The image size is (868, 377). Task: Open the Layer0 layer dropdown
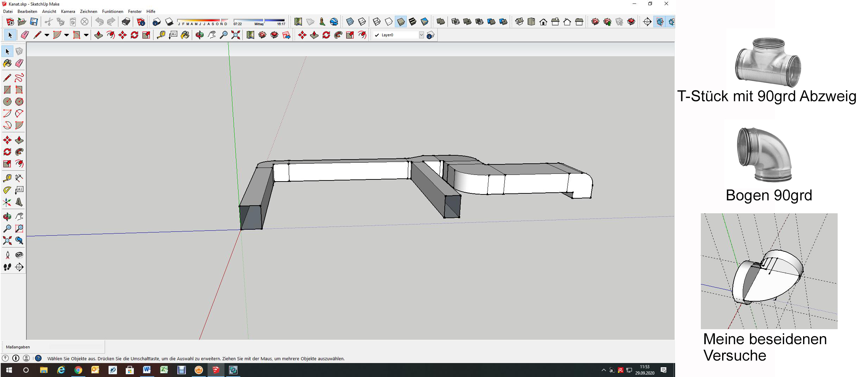(x=421, y=35)
